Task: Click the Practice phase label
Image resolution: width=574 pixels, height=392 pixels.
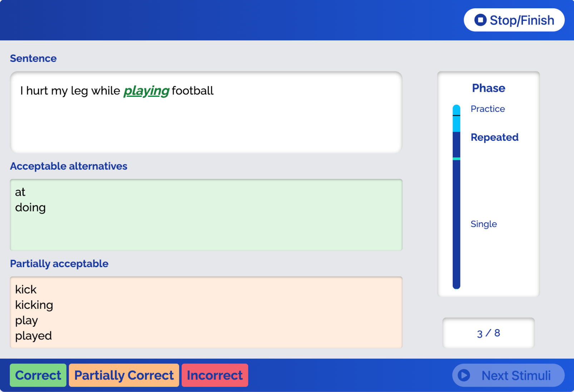Action: [x=488, y=109]
